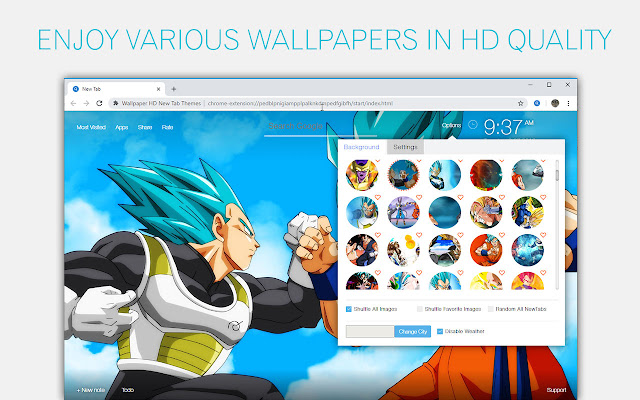Image resolution: width=640 pixels, height=400 pixels.
Task: Select the dragon balls white-background thumbnail
Action: pos(403,250)
